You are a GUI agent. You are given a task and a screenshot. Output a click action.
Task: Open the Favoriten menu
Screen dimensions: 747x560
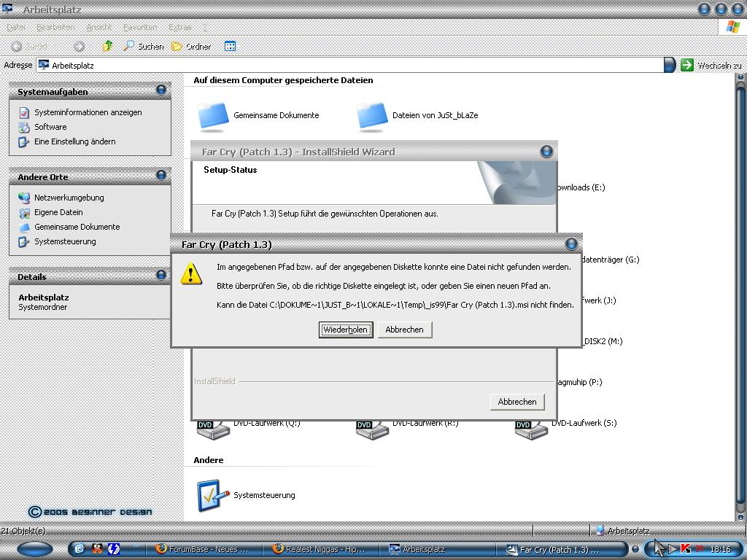[x=139, y=27]
